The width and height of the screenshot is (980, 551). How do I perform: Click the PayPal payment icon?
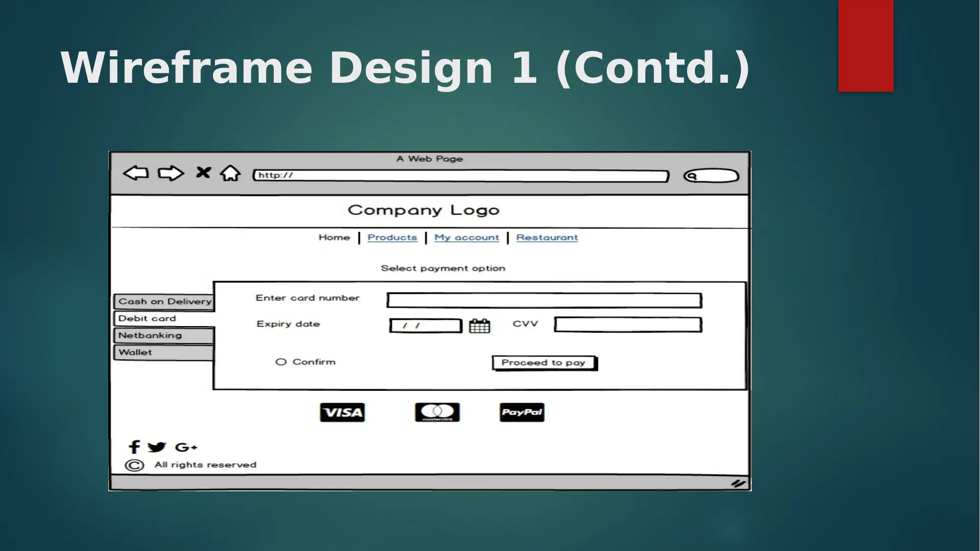click(522, 412)
